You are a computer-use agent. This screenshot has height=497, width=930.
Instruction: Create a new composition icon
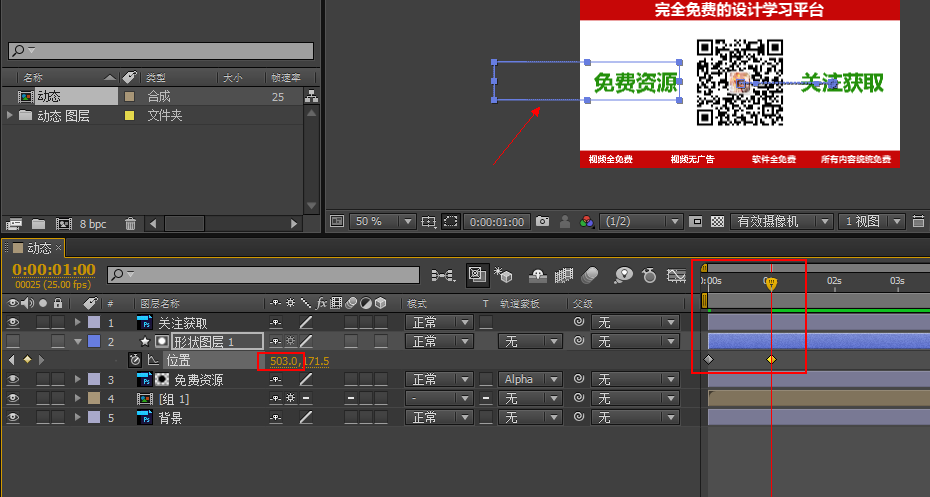tap(63, 224)
